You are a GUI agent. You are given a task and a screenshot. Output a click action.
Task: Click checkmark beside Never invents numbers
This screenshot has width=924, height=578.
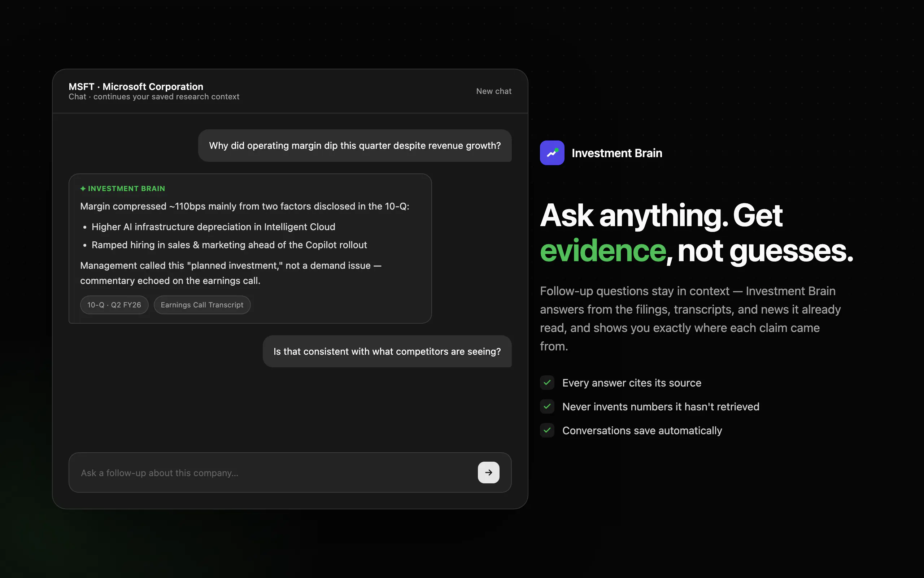click(x=547, y=406)
